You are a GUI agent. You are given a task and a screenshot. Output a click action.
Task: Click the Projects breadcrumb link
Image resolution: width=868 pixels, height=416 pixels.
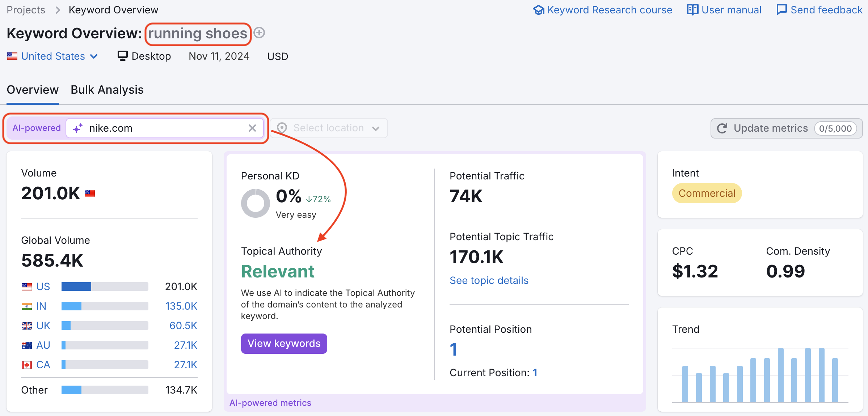coord(25,10)
